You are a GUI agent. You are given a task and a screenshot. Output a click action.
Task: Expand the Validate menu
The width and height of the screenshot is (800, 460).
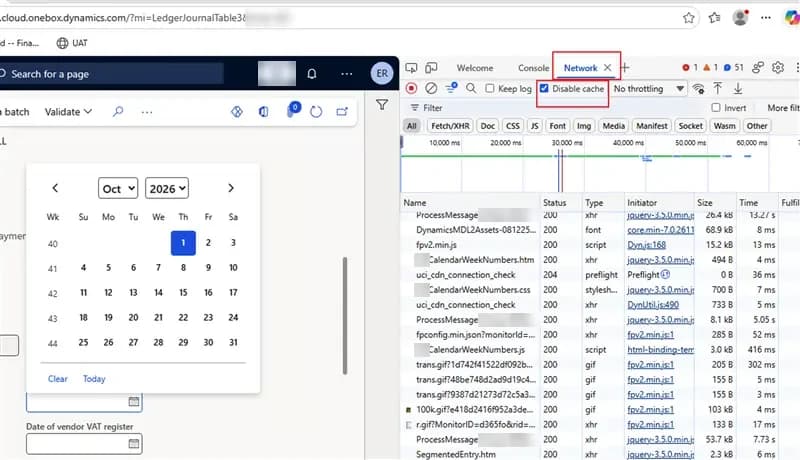pos(68,112)
